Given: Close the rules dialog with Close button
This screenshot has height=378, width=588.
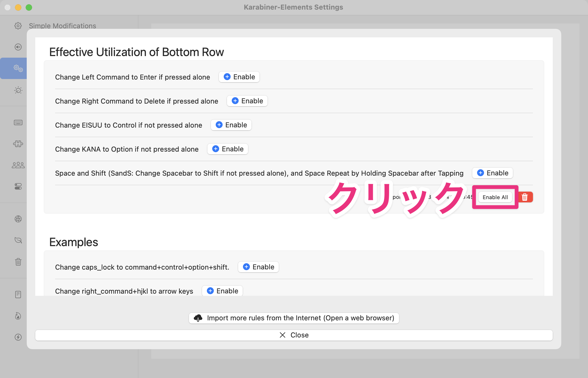Looking at the screenshot, I should pos(294,335).
